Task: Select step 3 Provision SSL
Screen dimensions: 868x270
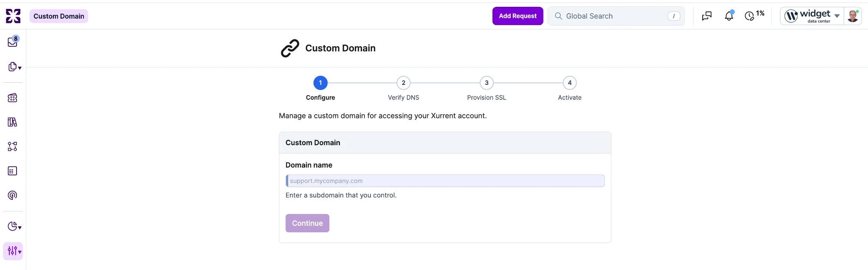Action: pos(487,89)
